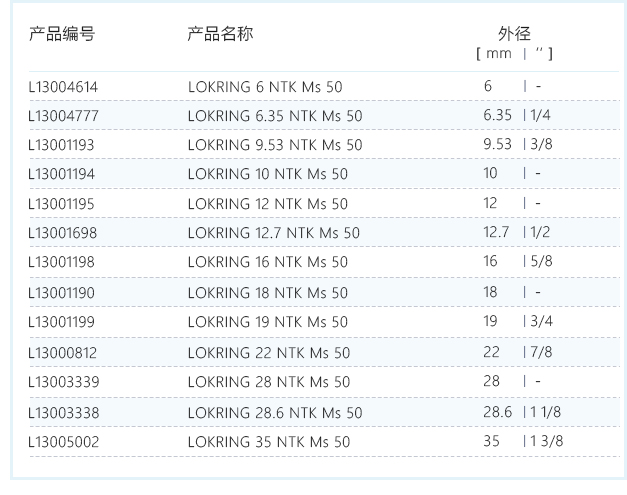Click the 7/8 inch size value
The image size is (627, 495).
(541, 352)
